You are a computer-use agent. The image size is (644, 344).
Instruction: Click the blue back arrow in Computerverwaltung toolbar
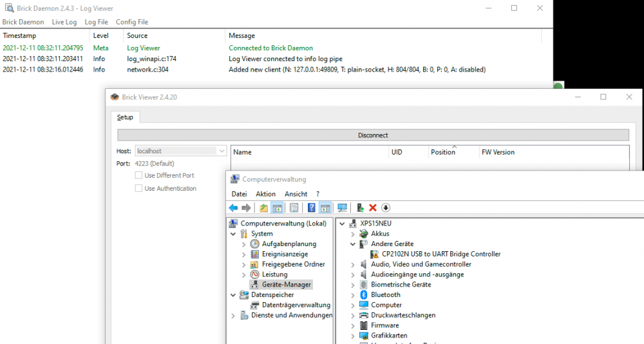[x=233, y=207]
